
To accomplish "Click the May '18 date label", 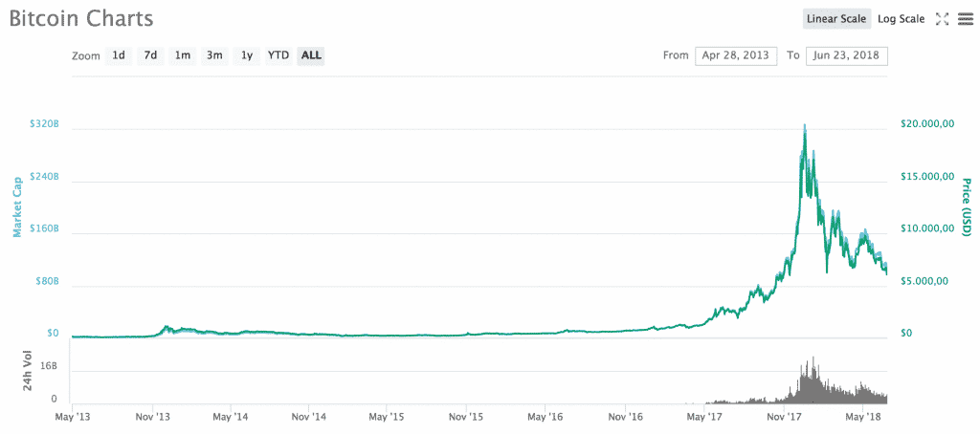I will [862, 415].
